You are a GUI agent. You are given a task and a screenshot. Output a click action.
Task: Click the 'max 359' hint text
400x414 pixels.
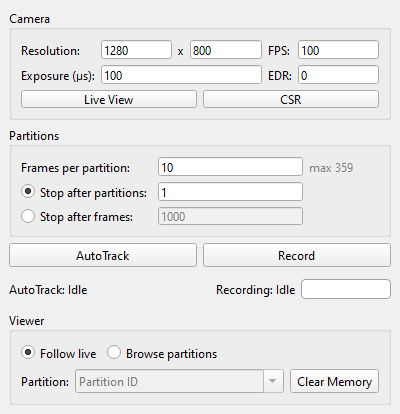pyautogui.click(x=331, y=168)
